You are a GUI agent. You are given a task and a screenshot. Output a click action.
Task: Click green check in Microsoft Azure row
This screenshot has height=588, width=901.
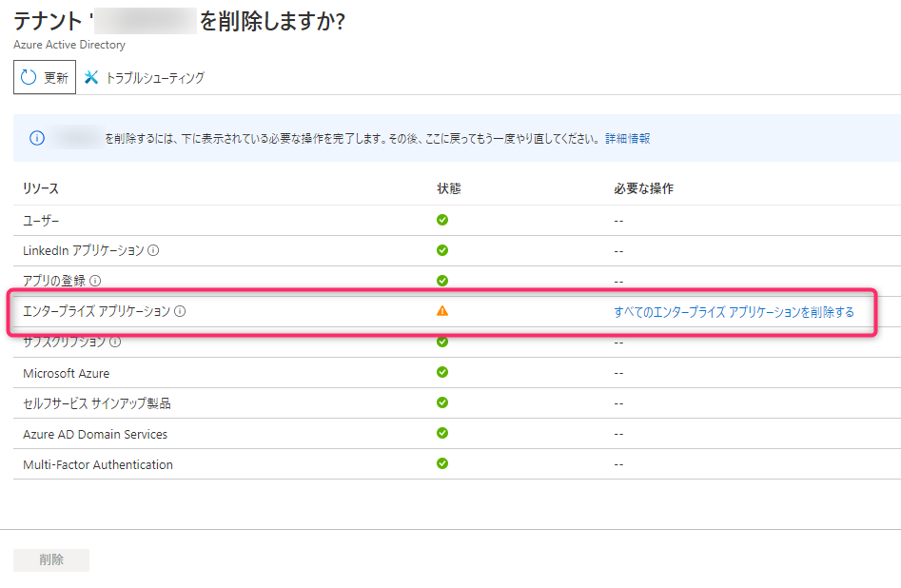click(442, 372)
